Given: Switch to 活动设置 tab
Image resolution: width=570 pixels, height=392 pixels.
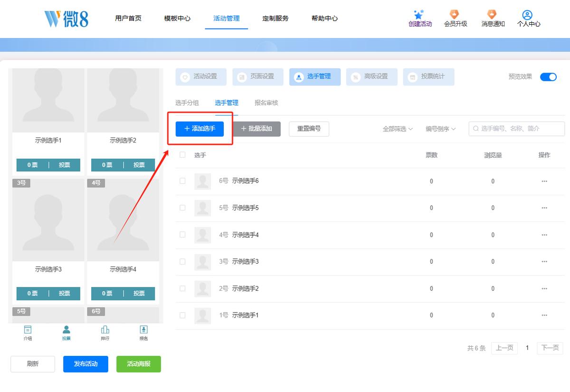Looking at the screenshot, I should 201,76.
